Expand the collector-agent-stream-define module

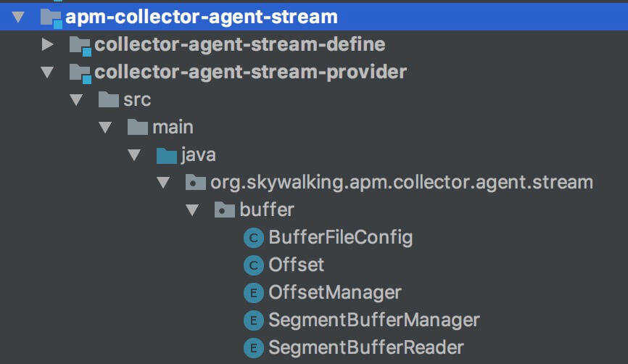click(48, 44)
